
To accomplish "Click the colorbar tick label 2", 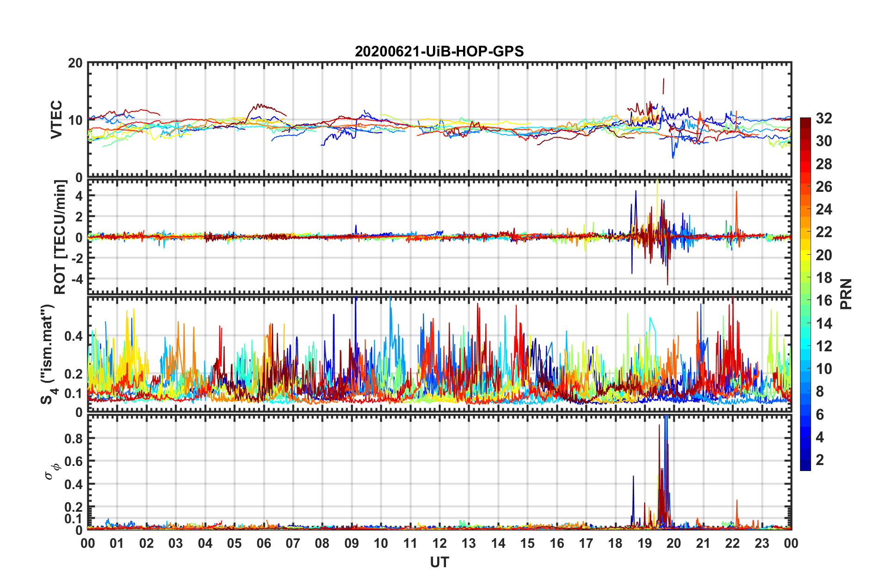I will click(x=820, y=460).
